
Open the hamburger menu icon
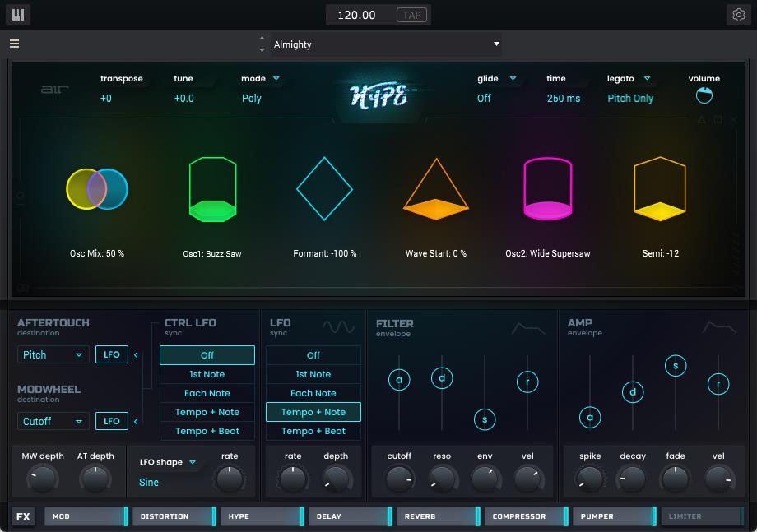coord(15,44)
